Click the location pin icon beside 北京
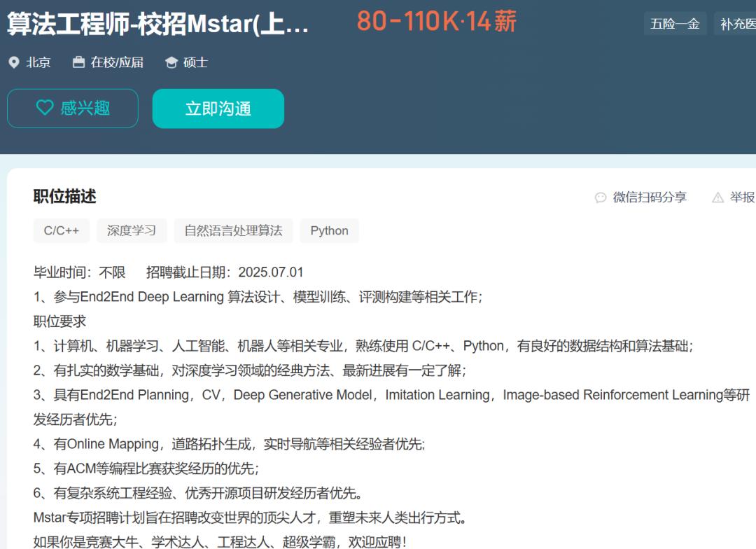The width and height of the screenshot is (756, 549). (x=13, y=62)
